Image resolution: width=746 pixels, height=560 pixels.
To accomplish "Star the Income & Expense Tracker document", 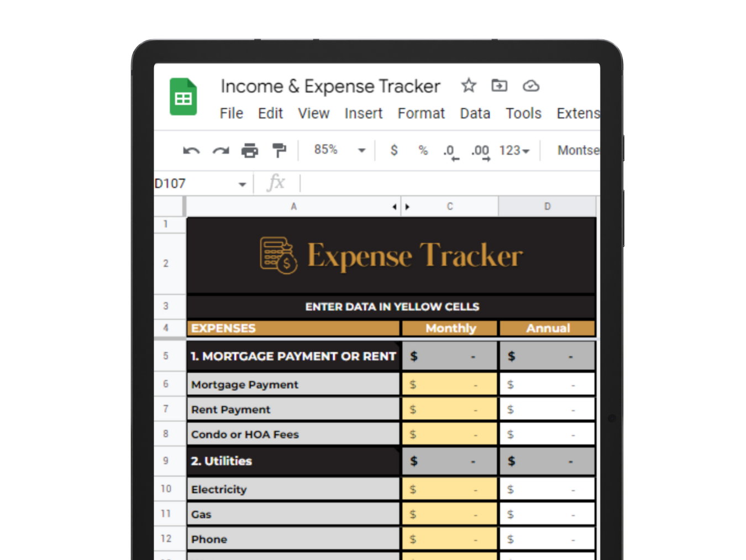I will [469, 86].
